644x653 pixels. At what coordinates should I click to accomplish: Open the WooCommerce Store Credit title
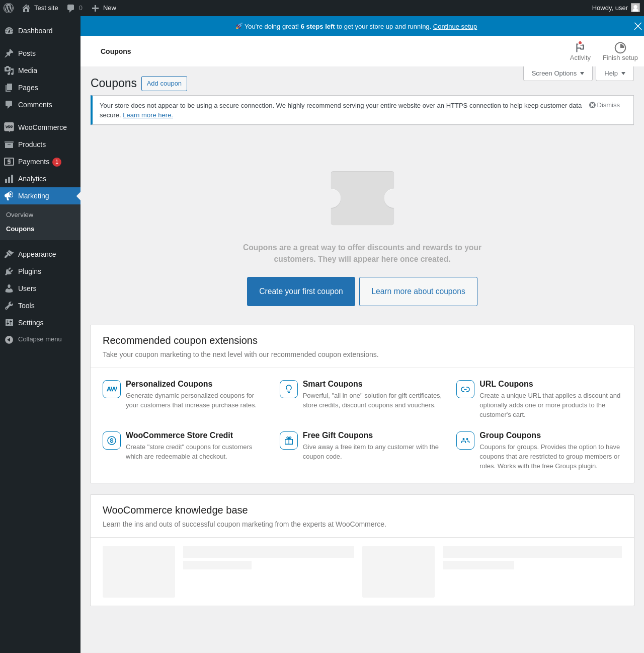[179, 436]
